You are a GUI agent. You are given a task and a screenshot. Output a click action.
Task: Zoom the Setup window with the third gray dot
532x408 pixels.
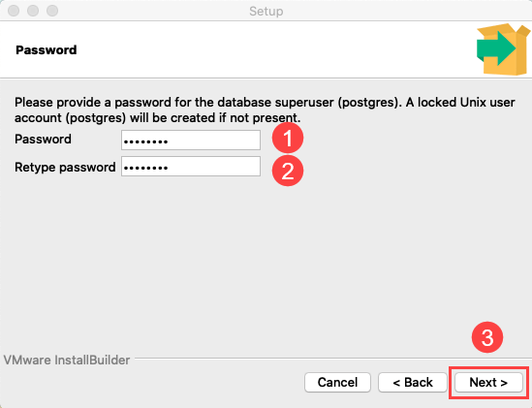(x=52, y=11)
